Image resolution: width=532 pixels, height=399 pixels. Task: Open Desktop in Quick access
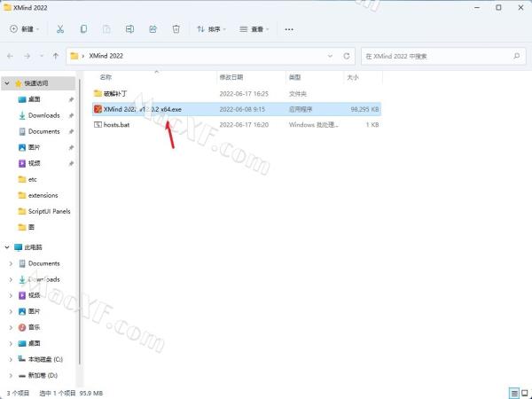(34, 99)
